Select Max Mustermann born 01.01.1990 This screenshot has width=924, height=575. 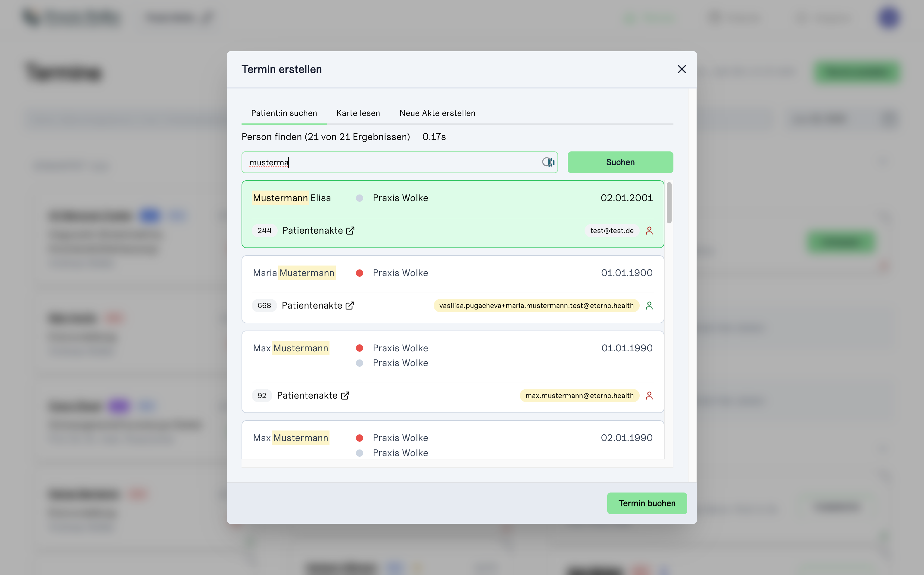coord(291,348)
